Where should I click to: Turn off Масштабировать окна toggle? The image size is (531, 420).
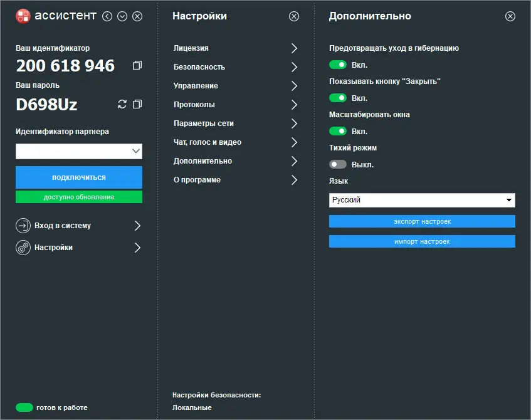click(338, 131)
